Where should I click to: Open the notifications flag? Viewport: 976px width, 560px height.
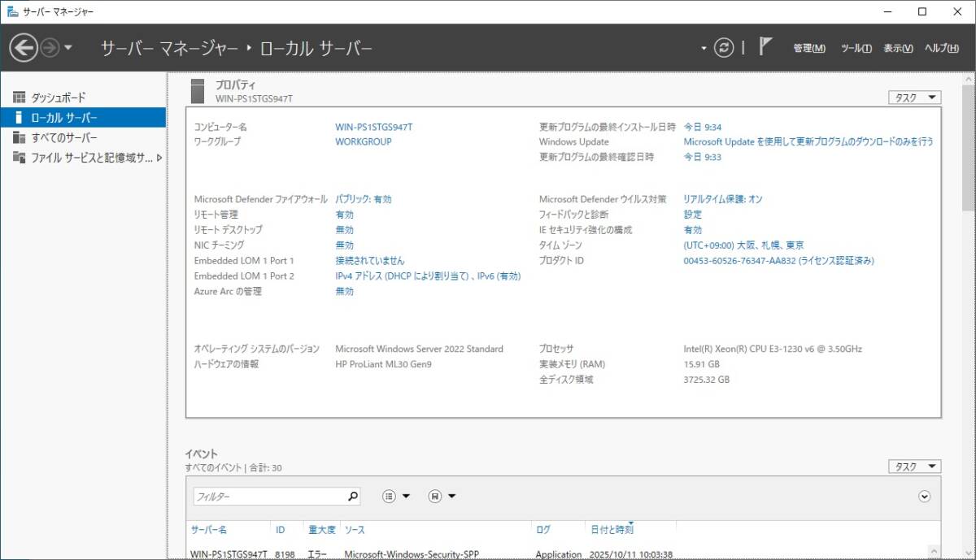pos(765,47)
